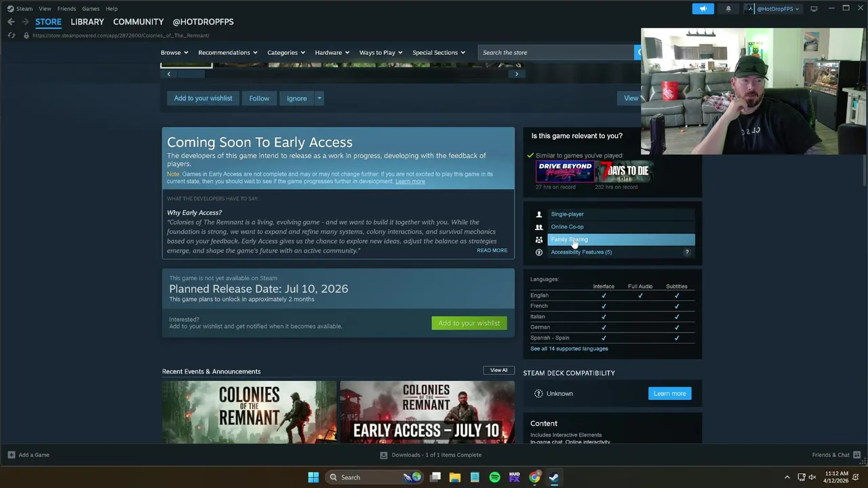Image resolution: width=868 pixels, height=488 pixels.
Task: Switch to the LIBRARY tab
Action: [87, 22]
